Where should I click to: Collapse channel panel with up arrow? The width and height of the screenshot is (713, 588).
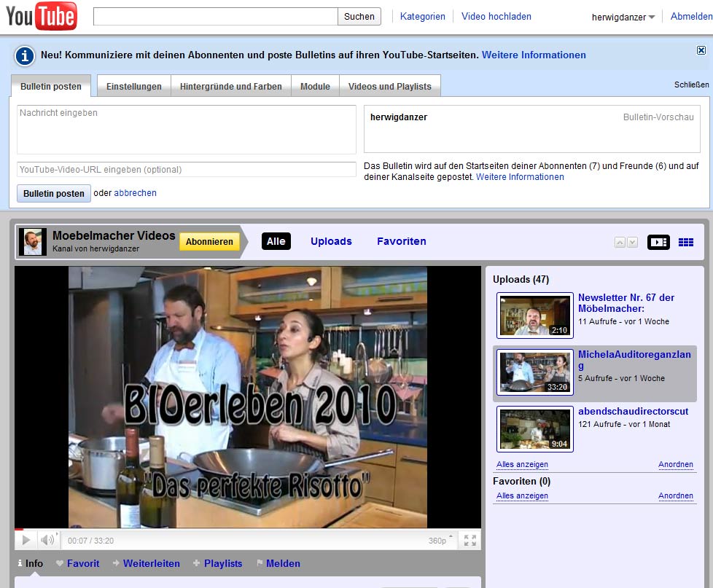pos(620,243)
